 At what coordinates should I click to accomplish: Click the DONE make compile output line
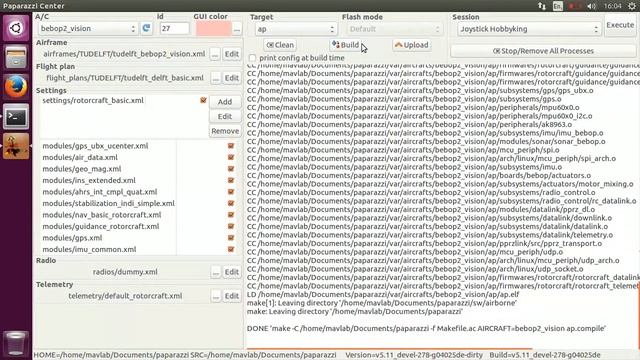pyautogui.click(x=426, y=329)
